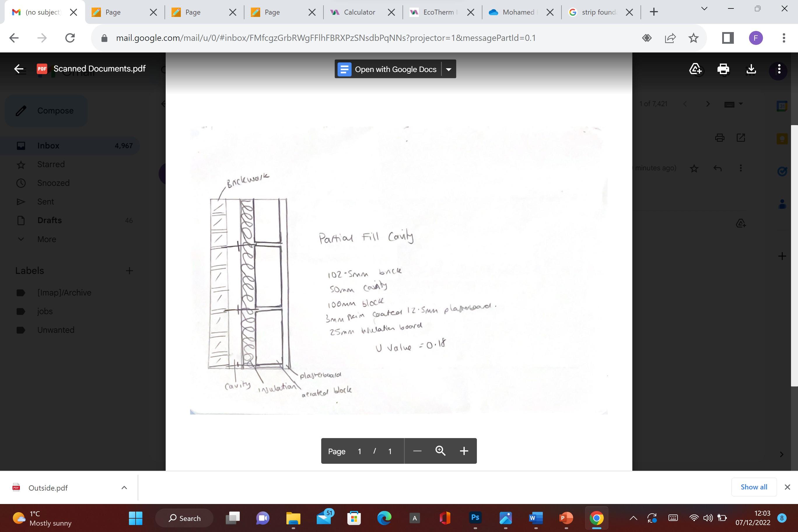
Task: Click Open with Google Docs button
Action: point(388,69)
